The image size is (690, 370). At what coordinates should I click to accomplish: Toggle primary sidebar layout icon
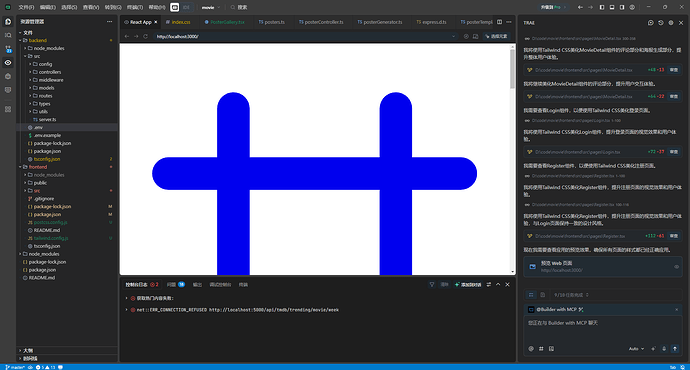pyautogui.click(x=602, y=7)
